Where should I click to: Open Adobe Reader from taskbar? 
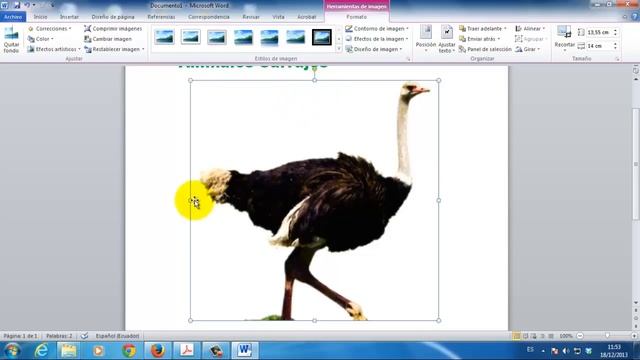coord(187,351)
